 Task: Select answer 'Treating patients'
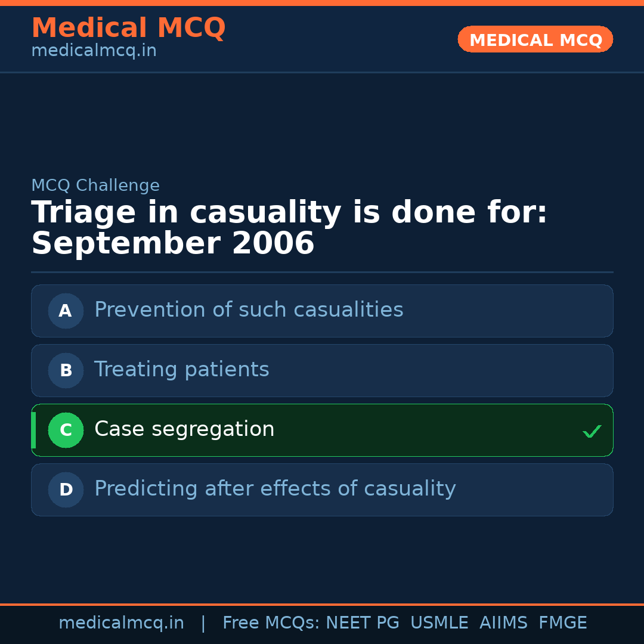(182, 370)
